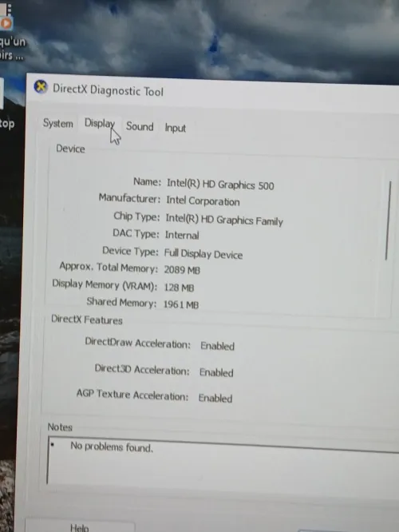Click the "128 MB" VRAM value
This screenshot has height=532, width=399.
click(179, 288)
